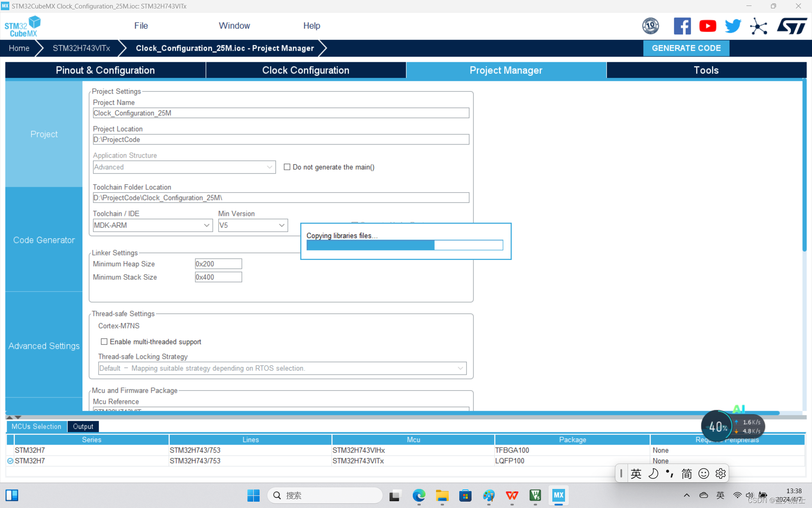Click the Minimum Heap Size field

pyautogui.click(x=218, y=264)
